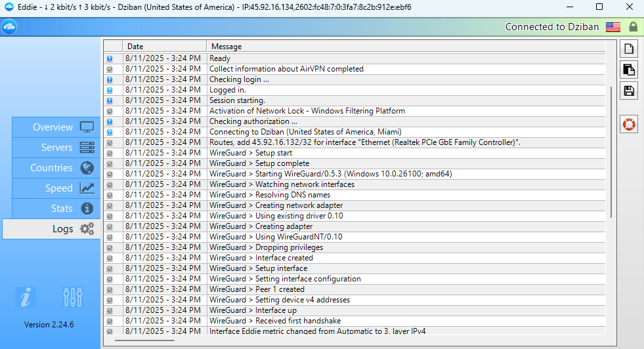The width and height of the screenshot is (644, 349).
Task: Select Connecting to Dziban Miami log entry
Action: click(354, 133)
